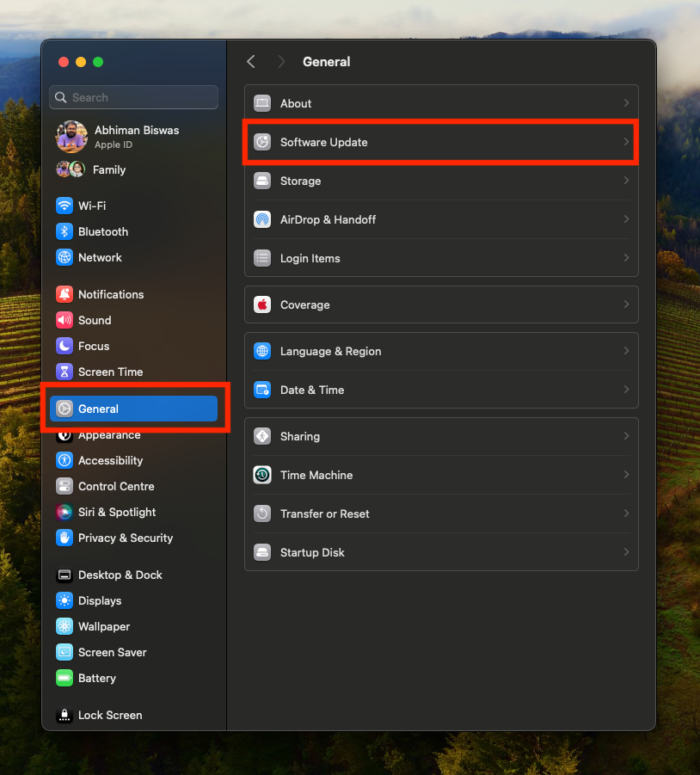Expand the Software Update row chevron
700x775 pixels.
(626, 142)
